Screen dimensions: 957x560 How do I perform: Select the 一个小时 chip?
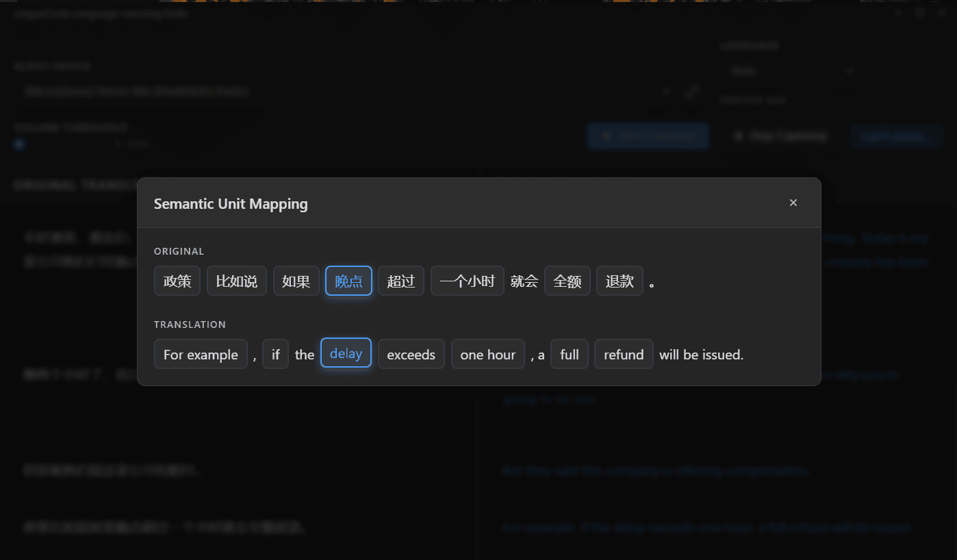click(467, 281)
